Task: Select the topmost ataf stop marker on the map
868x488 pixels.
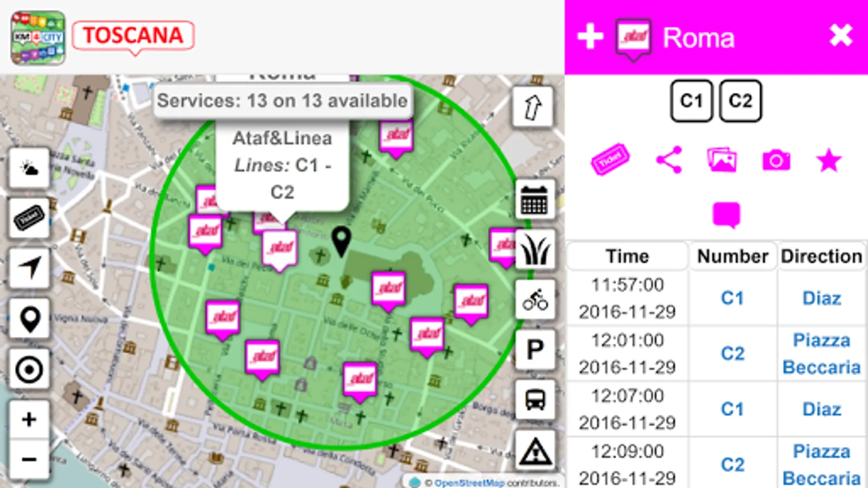Action: click(x=396, y=139)
